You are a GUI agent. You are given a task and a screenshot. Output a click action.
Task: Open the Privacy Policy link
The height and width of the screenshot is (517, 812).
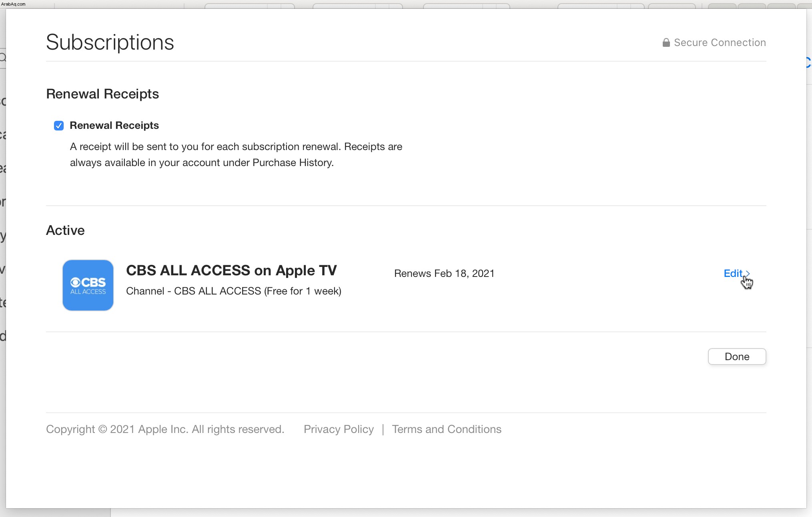[x=339, y=429]
